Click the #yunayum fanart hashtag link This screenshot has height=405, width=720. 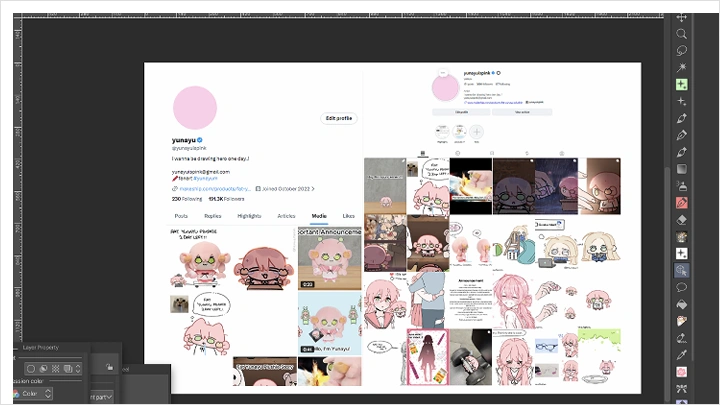[x=205, y=178]
